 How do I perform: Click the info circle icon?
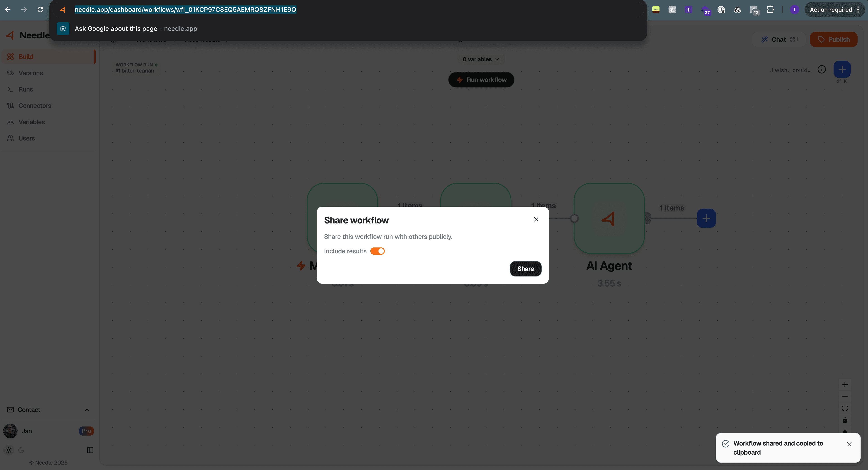[822, 70]
